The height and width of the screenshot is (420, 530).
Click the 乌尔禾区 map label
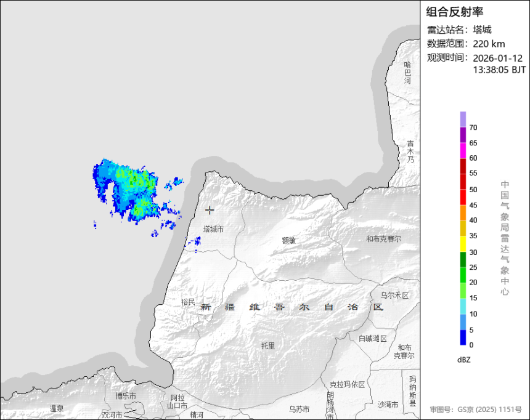tap(394, 296)
